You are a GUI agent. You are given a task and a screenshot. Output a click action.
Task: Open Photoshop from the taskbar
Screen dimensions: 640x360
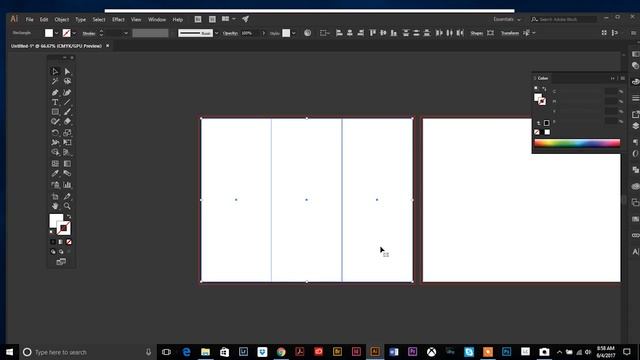(507, 352)
